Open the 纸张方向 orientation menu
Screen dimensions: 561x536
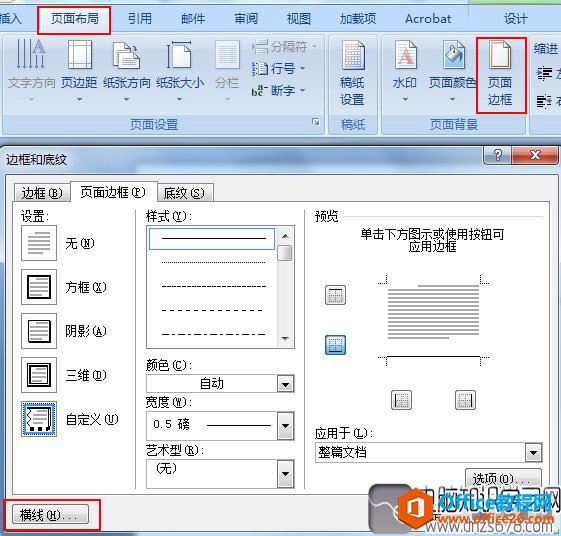(127, 70)
